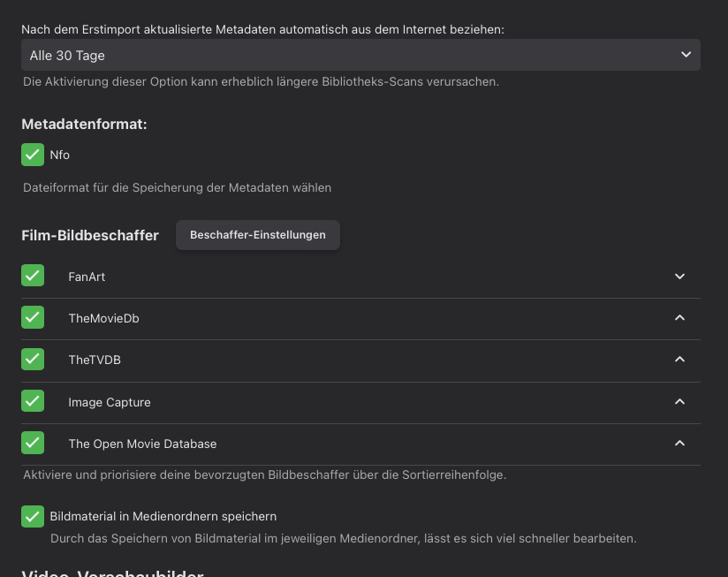Raise Image Capture priority with up arrow

coord(679,402)
